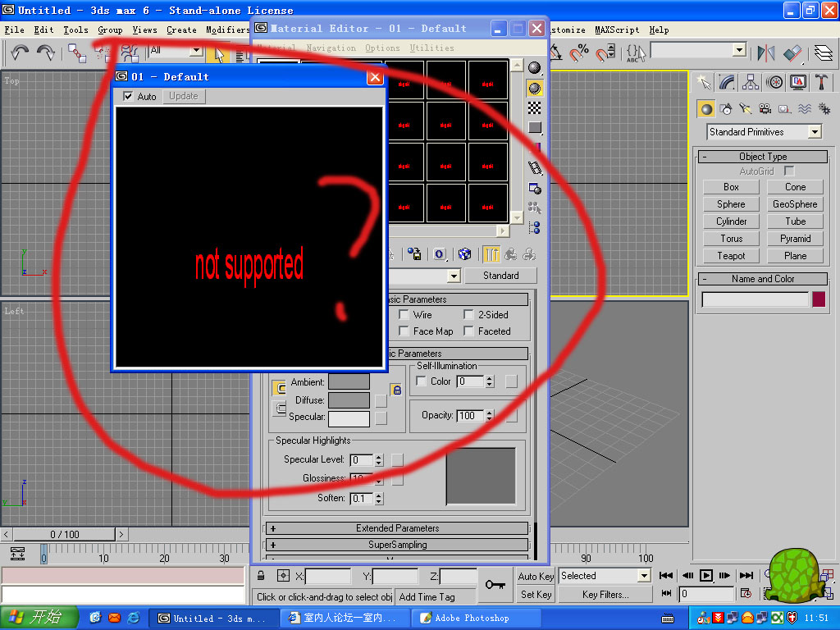This screenshot has height=630, width=840.
Task: Choose the Select Object arrow tool
Action: [218, 53]
